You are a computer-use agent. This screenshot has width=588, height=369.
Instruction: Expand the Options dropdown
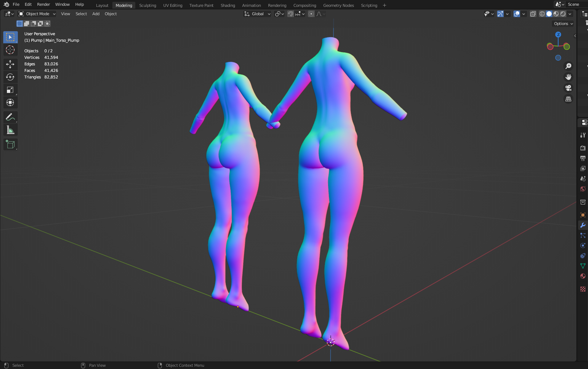(563, 24)
